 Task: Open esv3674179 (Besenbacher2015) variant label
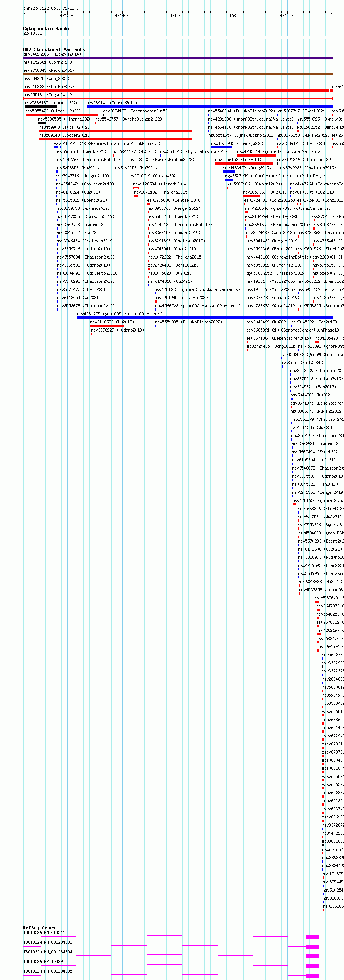click(135, 111)
